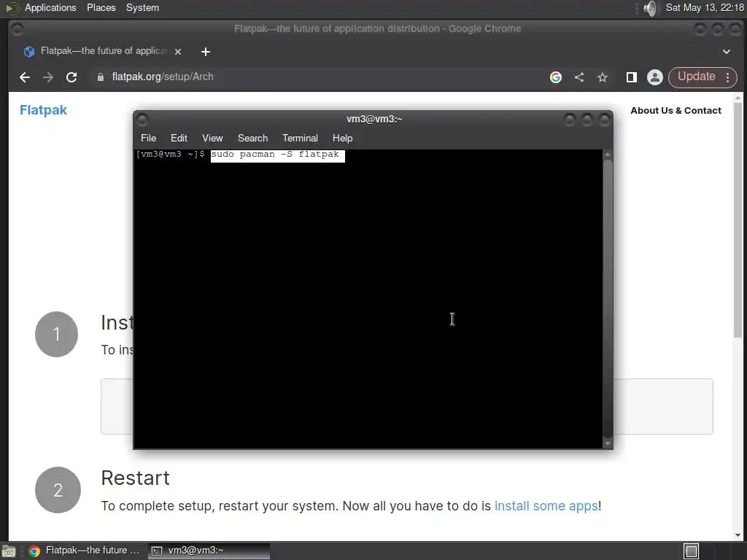
Task: Reload the Flatpak page
Action: (71, 77)
